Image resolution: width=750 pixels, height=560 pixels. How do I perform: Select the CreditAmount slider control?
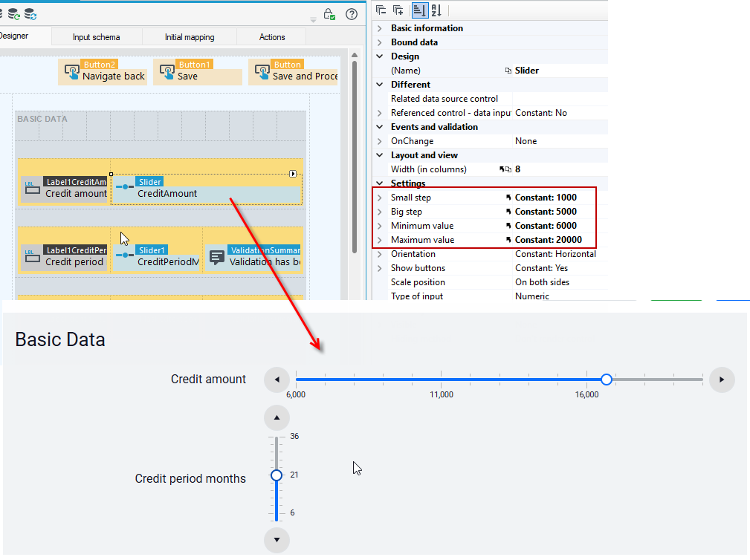[x=207, y=188]
